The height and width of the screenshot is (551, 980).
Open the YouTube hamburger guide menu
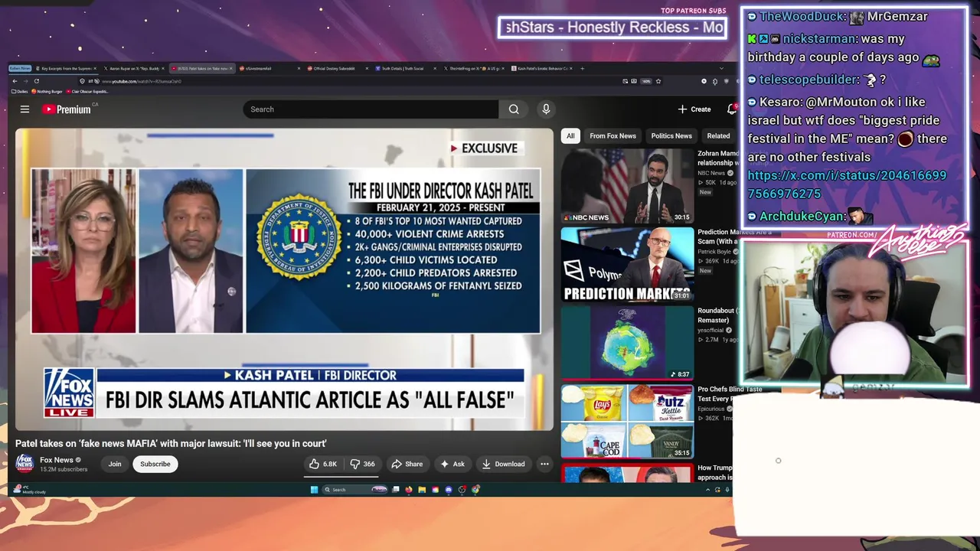pos(24,109)
